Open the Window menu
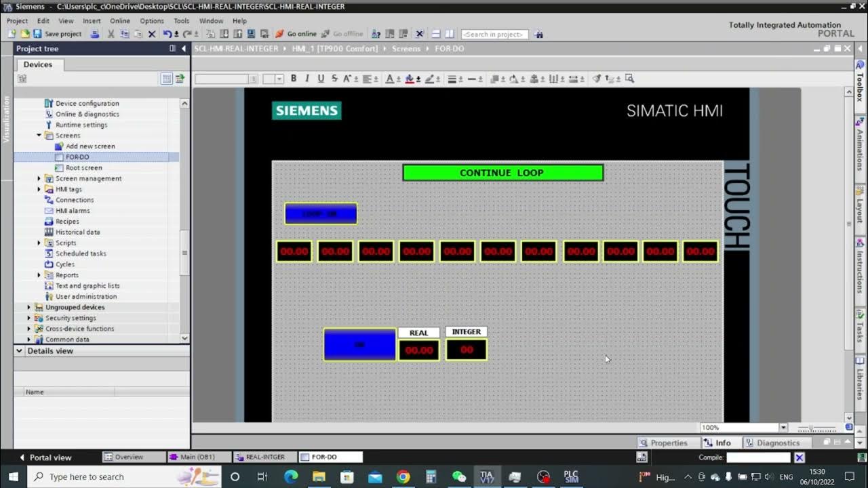The image size is (868, 488). coord(211,21)
